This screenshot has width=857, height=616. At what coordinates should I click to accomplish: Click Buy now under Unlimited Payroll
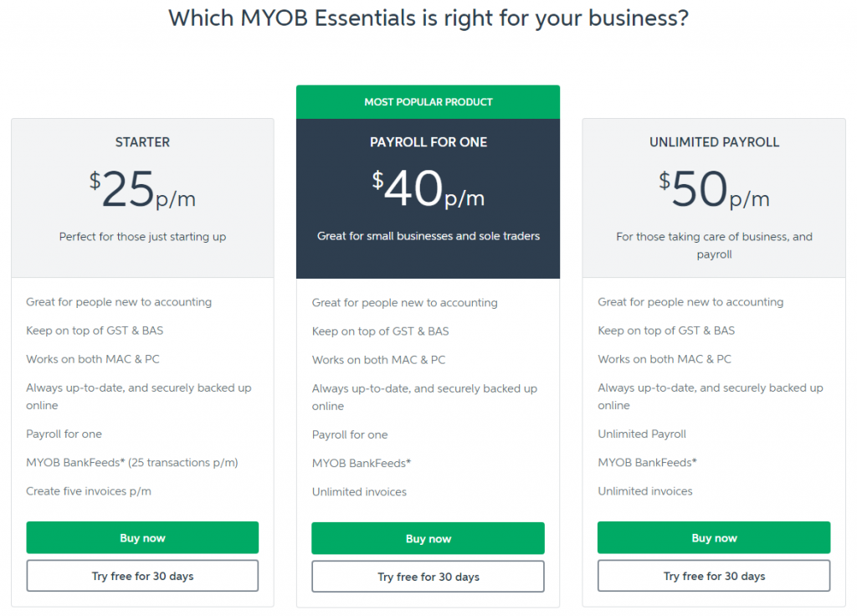(x=714, y=537)
